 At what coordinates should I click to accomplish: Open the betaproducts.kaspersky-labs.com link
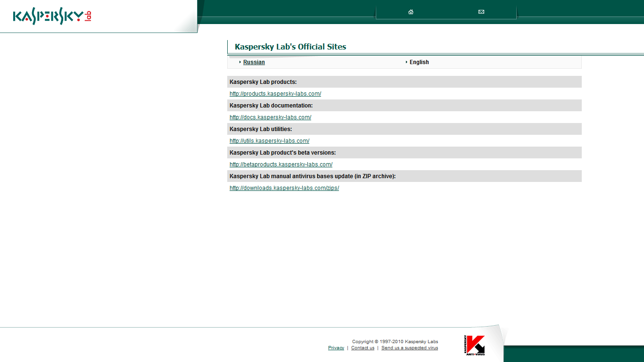[281, 165]
